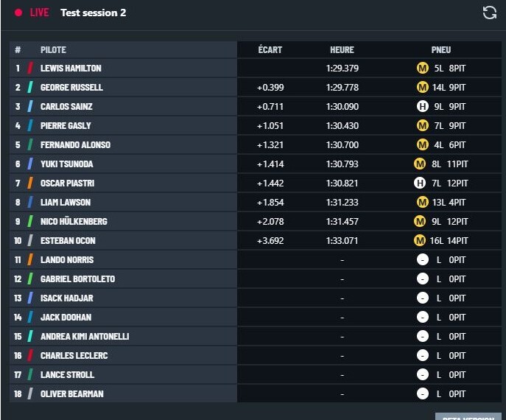Open Andrea Kimi Antonelli's entry
The height and width of the screenshot is (420, 506).
[256, 337]
